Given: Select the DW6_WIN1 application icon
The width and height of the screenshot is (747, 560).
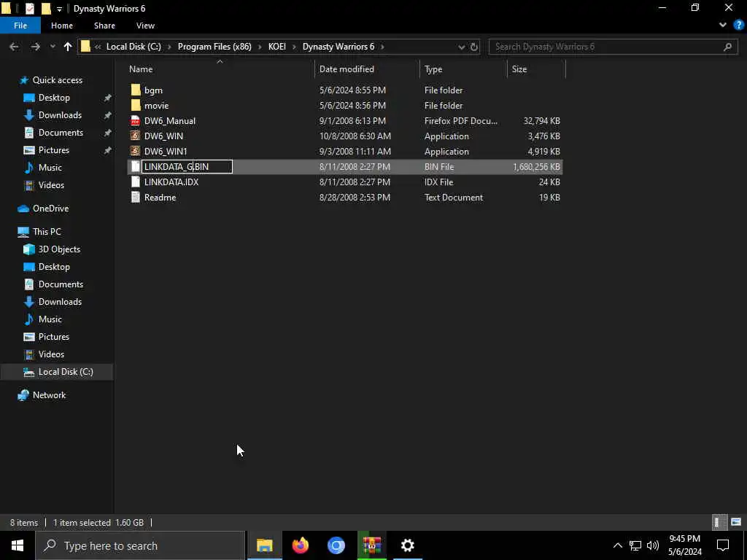Looking at the screenshot, I should (136, 152).
